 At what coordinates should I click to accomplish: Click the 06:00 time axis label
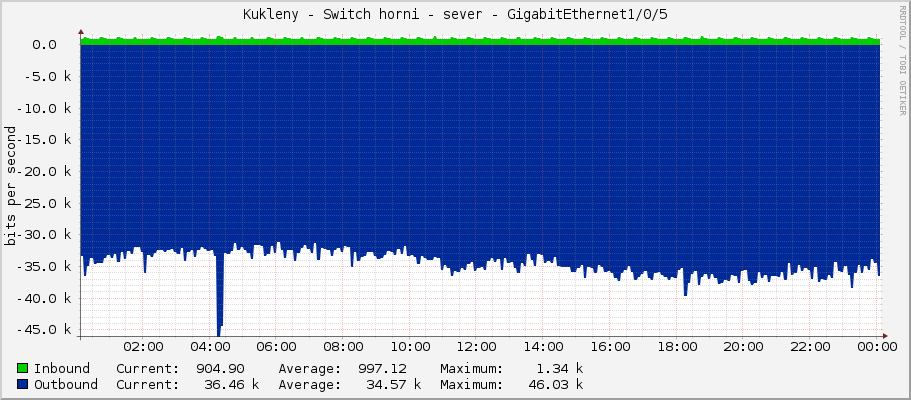277,347
